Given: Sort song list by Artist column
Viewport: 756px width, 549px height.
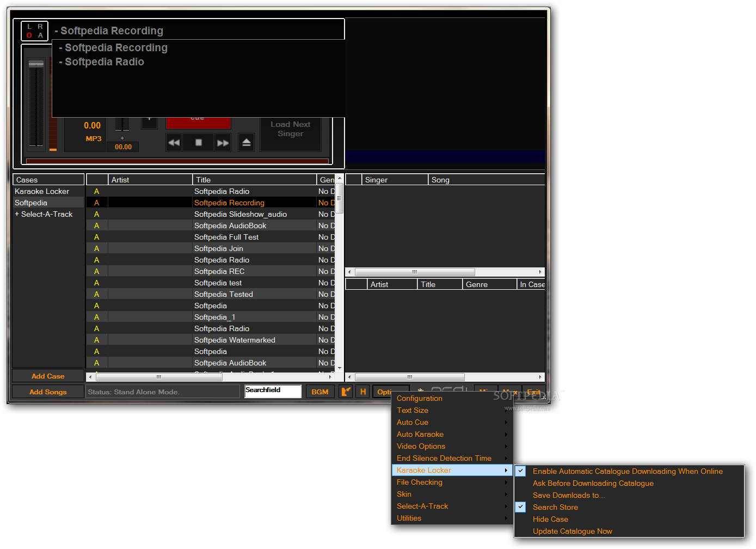Looking at the screenshot, I should pos(150,180).
